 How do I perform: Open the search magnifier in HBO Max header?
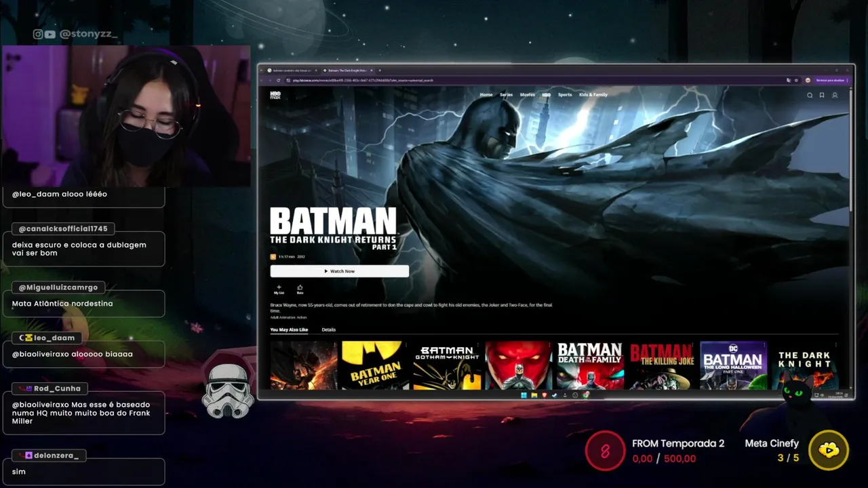click(x=810, y=96)
